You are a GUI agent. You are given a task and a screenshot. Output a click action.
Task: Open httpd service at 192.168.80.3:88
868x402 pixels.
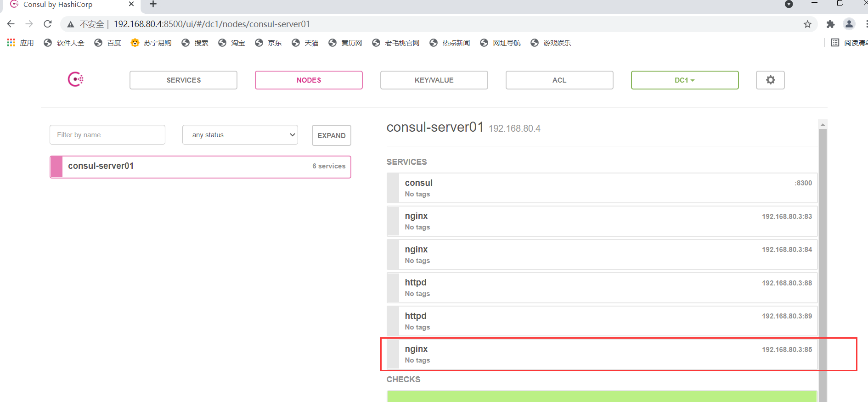coord(602,288)
